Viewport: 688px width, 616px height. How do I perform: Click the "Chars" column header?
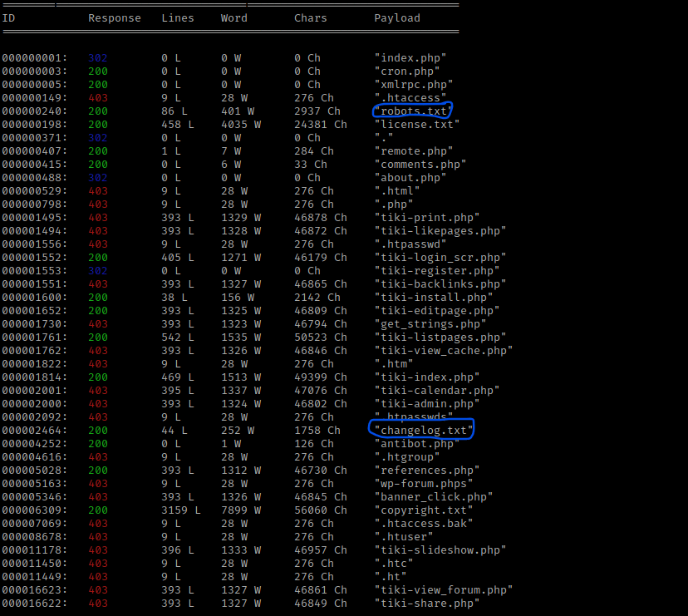[311, 17]
